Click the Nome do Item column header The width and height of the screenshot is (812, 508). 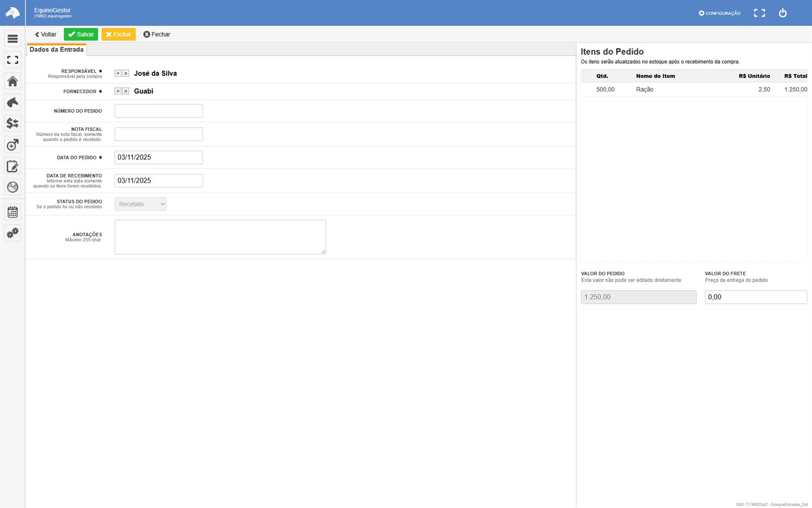click(655, 76)
